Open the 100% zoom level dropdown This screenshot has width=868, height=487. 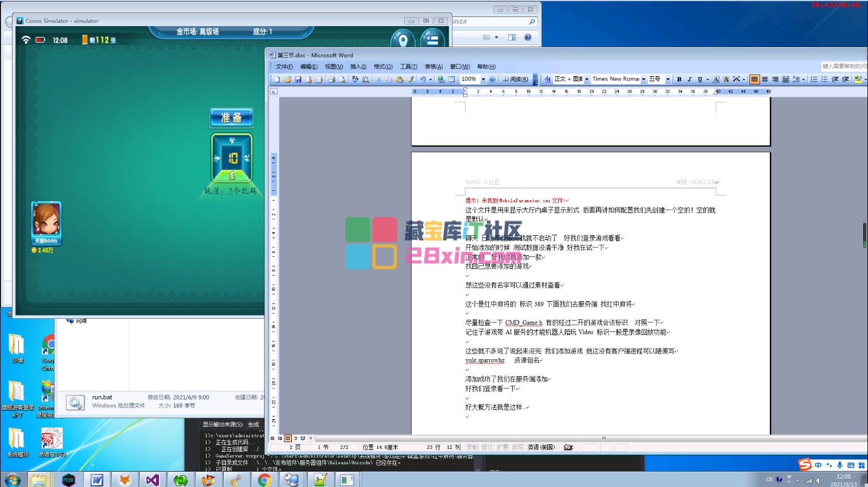[483, 80]
